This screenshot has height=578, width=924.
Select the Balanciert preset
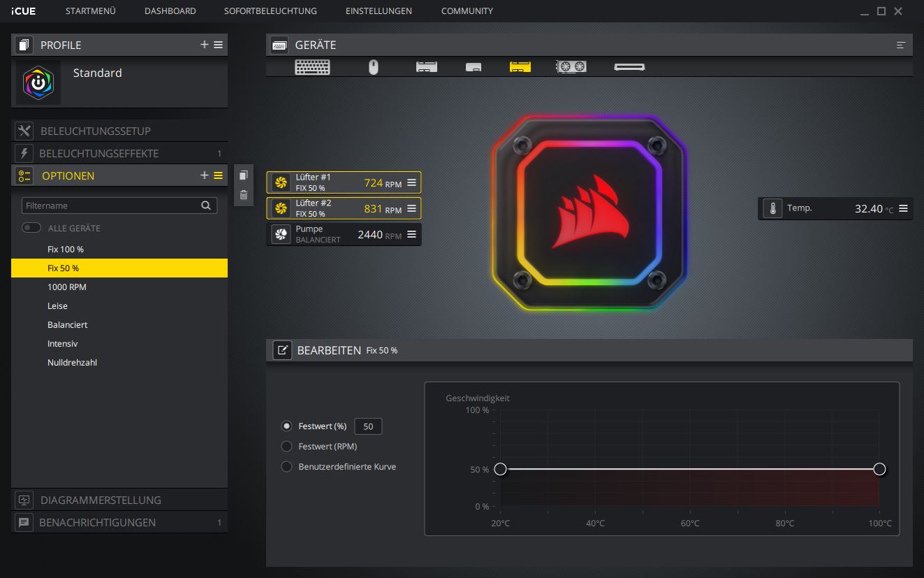pos(68,325)
